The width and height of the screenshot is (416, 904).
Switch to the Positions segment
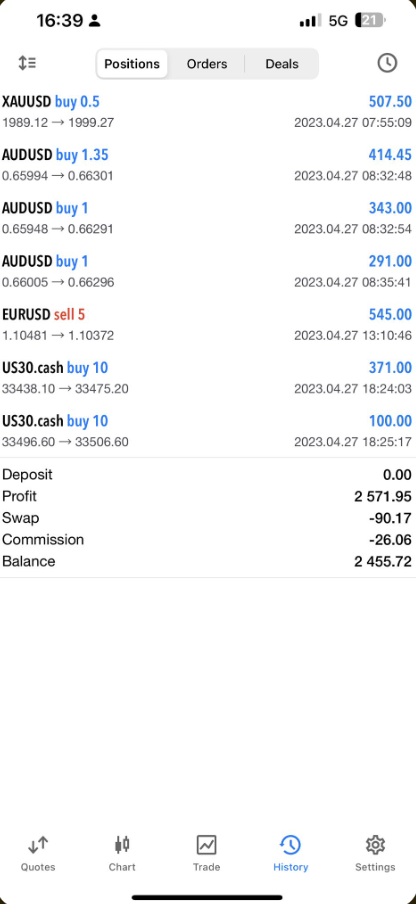pyautogui.click(x=132, y=64)
